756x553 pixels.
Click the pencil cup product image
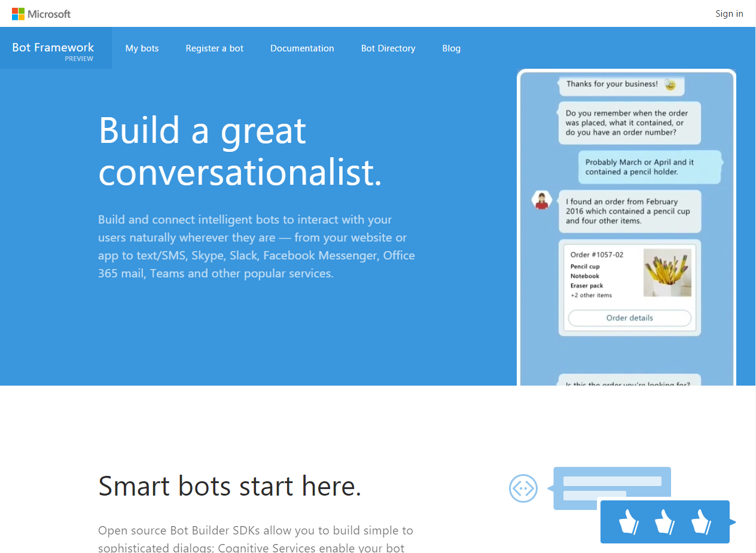coord(667,273)
